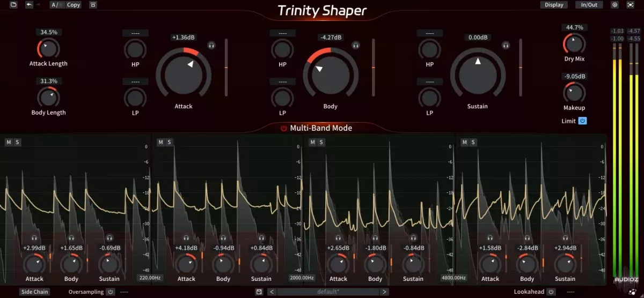Open the In/Out menu
The height and width of the screenshot is (298, 644).
coord(589,5)
